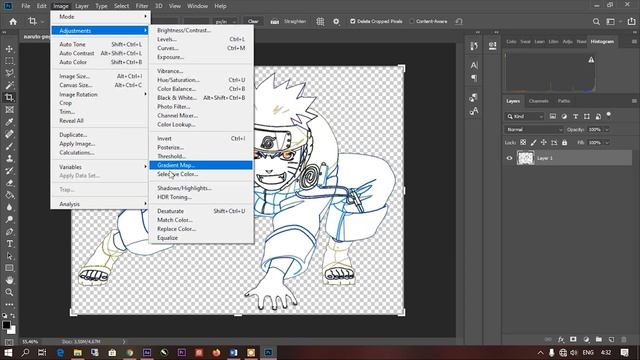Viewport: 640px width, 360px height.
Task: Choose Gradient Map from Adjustments
Action: (x=201, y=165)
